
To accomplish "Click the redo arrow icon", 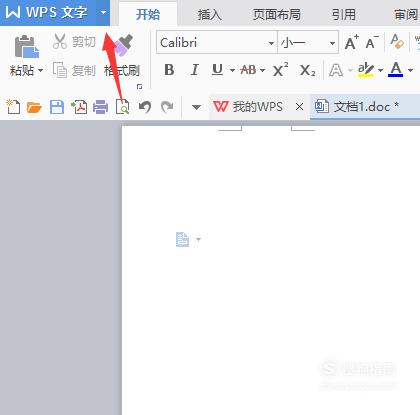I will pyautogui.click(x=167, y=107).
